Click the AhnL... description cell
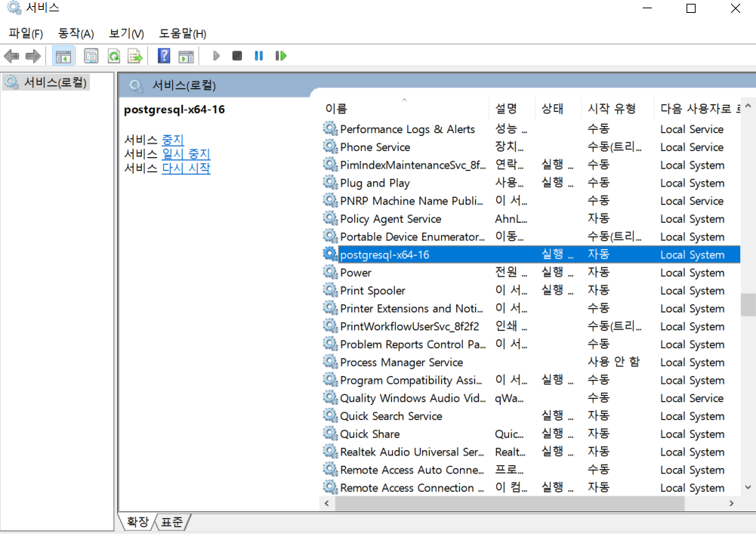 511,218
